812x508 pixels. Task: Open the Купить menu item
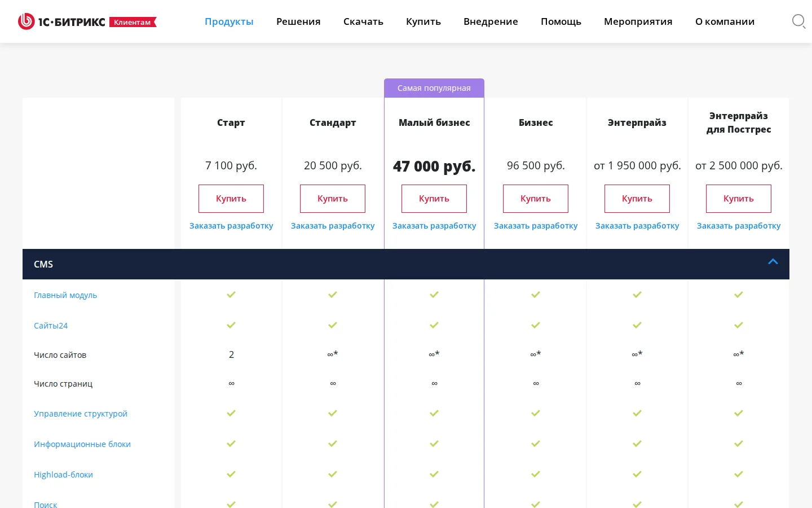click(x=423, y=21)
